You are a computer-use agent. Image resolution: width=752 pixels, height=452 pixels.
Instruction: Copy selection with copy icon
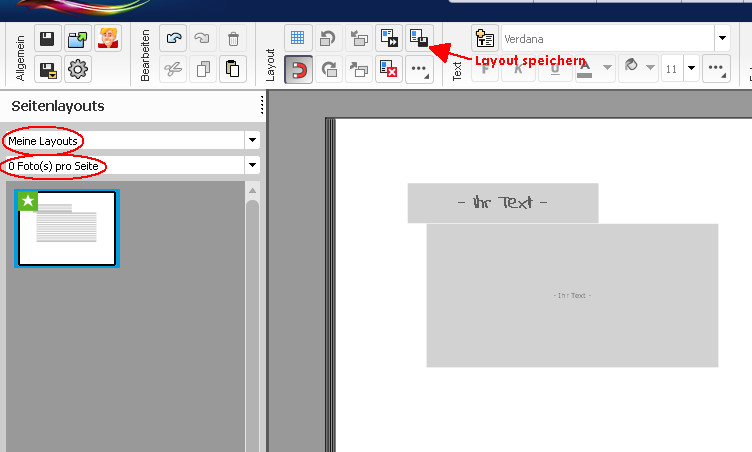[x=203, y=69]
